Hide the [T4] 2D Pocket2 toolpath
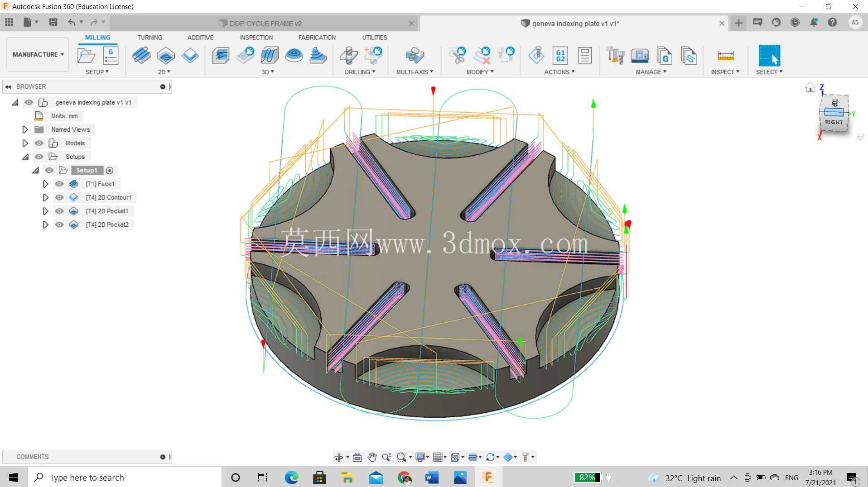868x487 pixels. (59, 224)
